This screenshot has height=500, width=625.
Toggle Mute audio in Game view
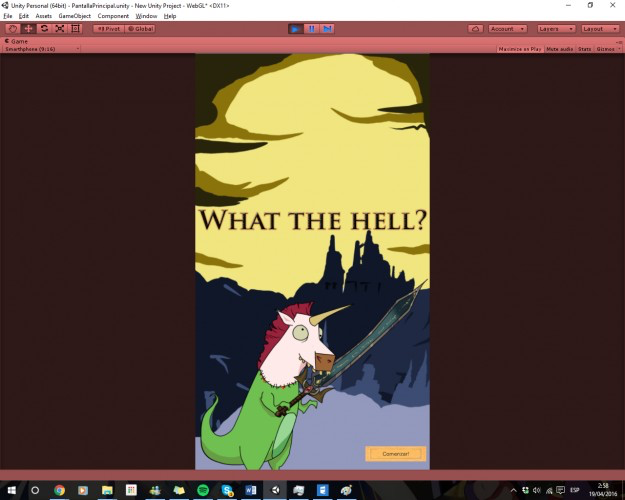(x=559, y=49)
